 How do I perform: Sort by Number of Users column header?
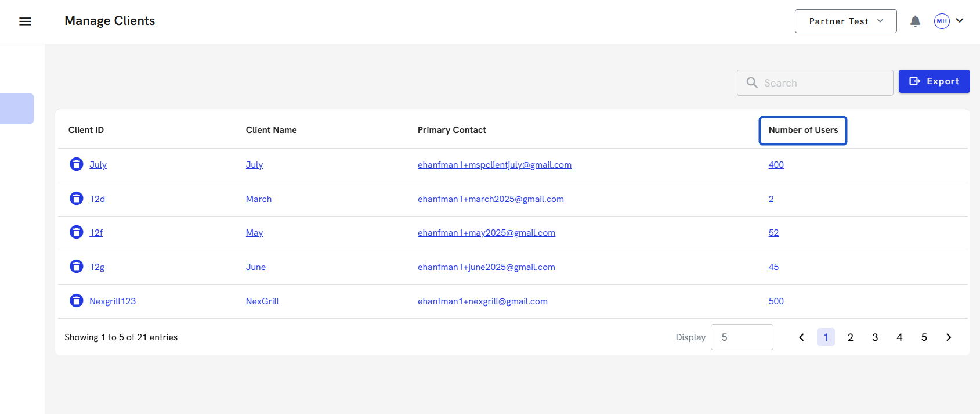[803, 130]
